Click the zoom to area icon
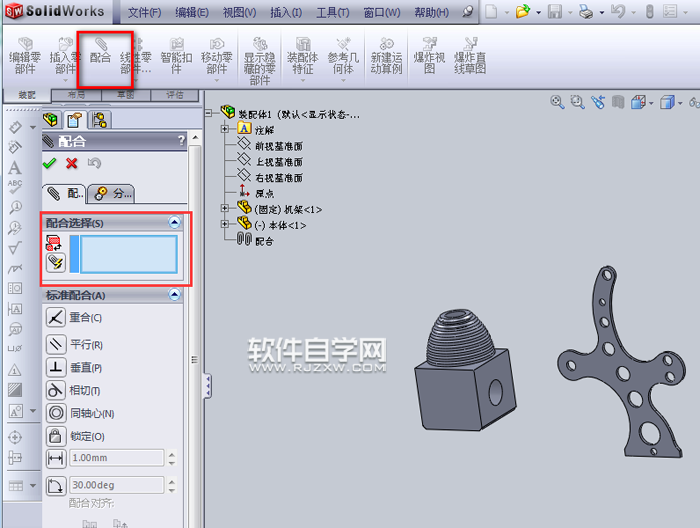The width and height of the screenshot is (700, 528). point(578,102)
